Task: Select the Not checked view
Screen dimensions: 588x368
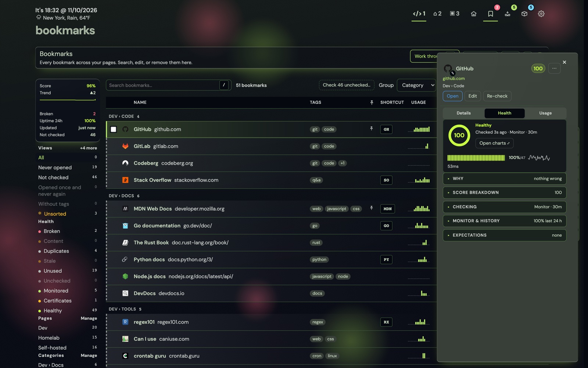Action: point(68,177)
